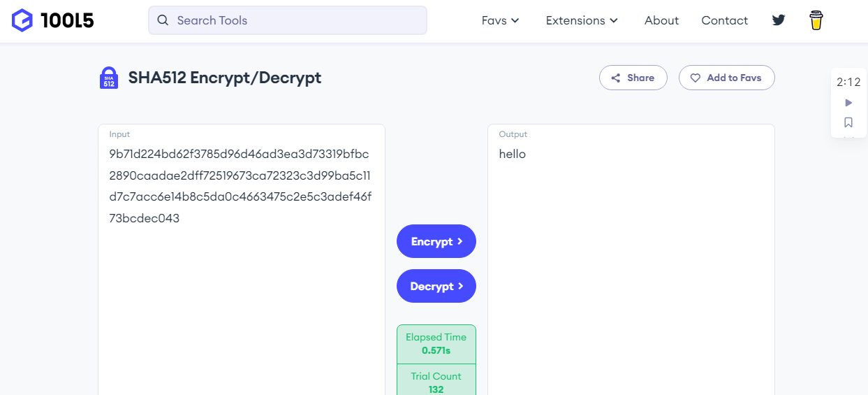Expand the Favs dropdown menu
The height and width of the screenshot is (395, 868).
tap(501, 20)
